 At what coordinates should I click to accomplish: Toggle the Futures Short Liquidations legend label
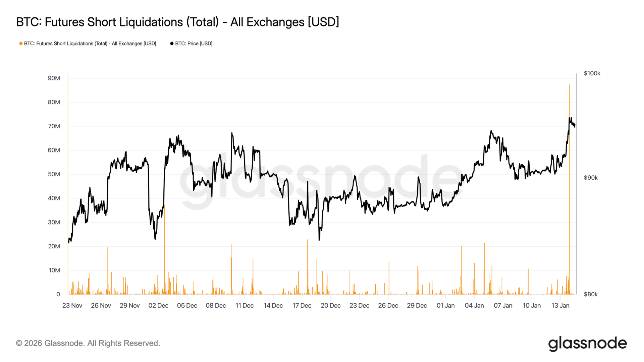pos(90,44)
